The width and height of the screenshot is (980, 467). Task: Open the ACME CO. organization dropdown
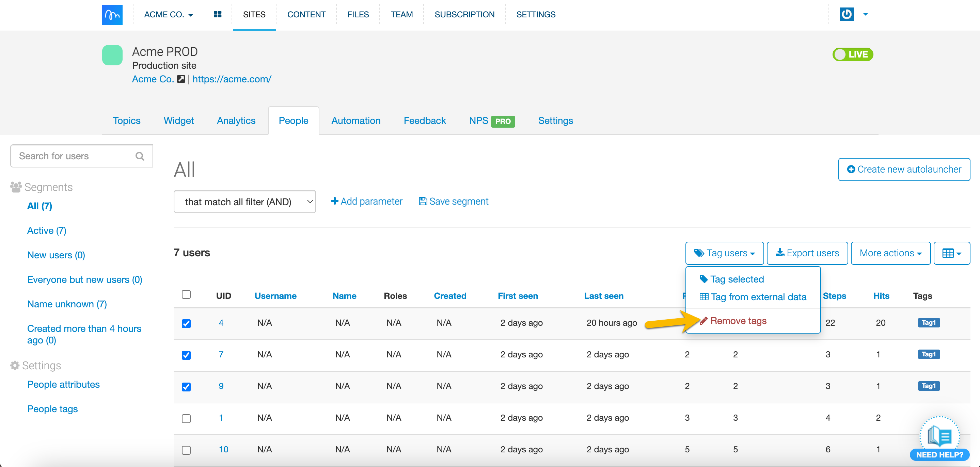pos(169,14)
